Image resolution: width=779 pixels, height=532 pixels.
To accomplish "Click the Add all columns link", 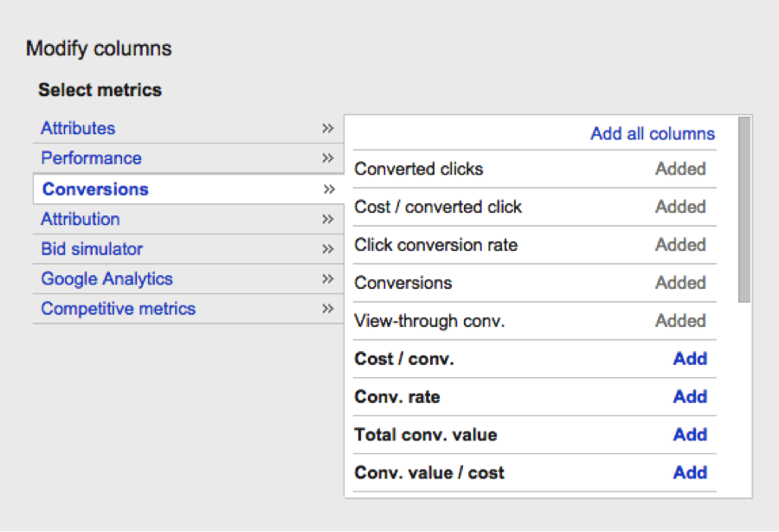I will tap(653, 134).
